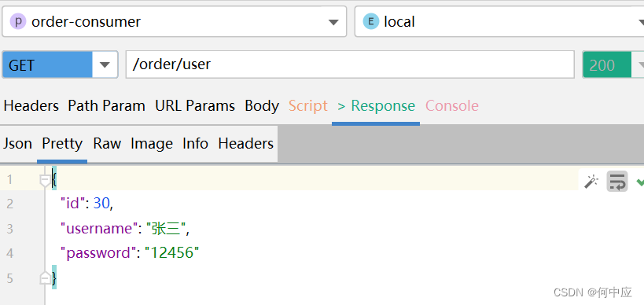Select the Pretty response view
Image resolution: width=644 pixels, height=305 pixels.
point(62,144)
